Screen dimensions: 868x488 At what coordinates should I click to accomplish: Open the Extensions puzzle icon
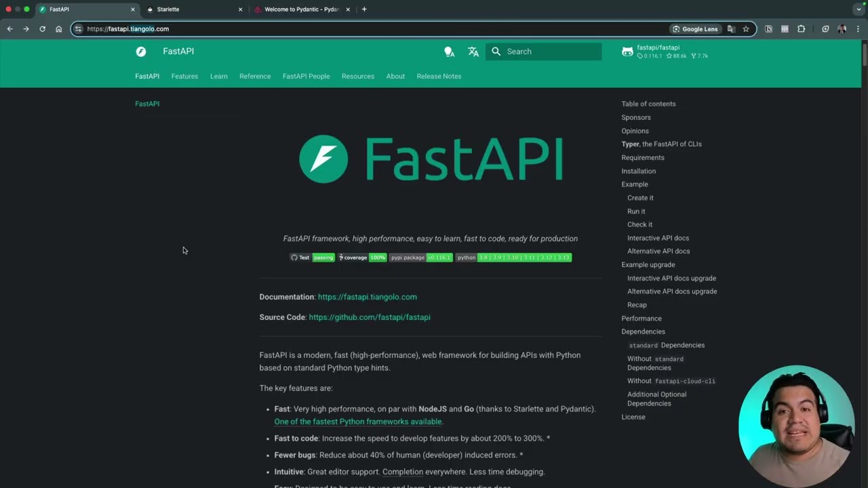(801, 29)
